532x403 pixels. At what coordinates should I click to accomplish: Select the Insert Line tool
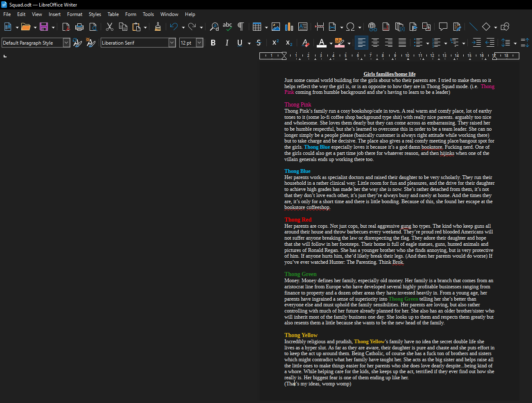473,27
